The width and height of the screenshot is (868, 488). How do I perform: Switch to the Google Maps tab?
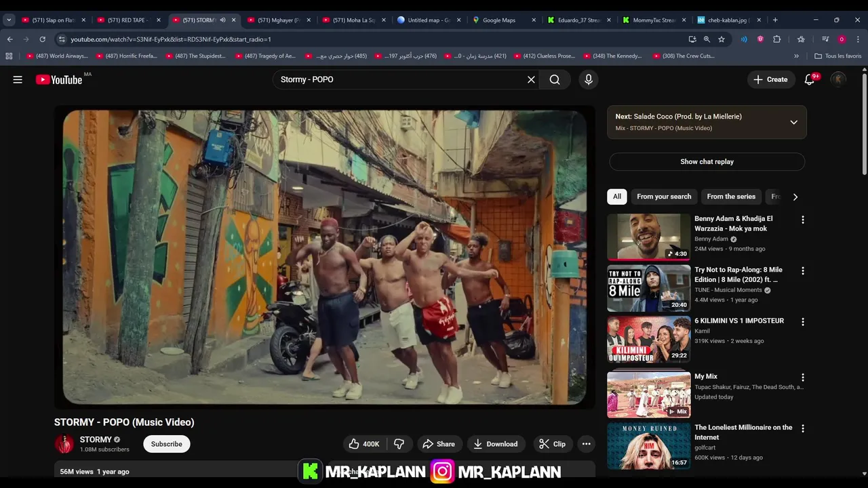[504, 20]
